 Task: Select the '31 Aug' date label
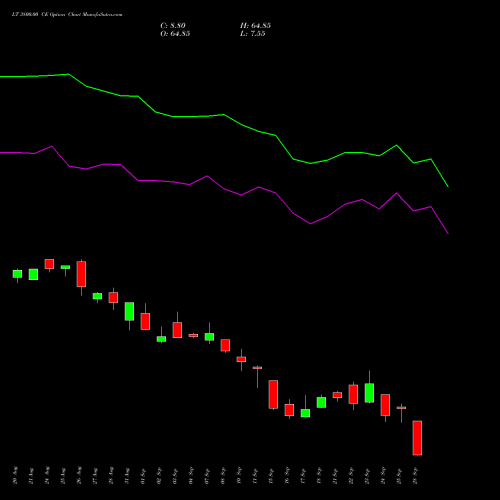(x=127, y=476)
